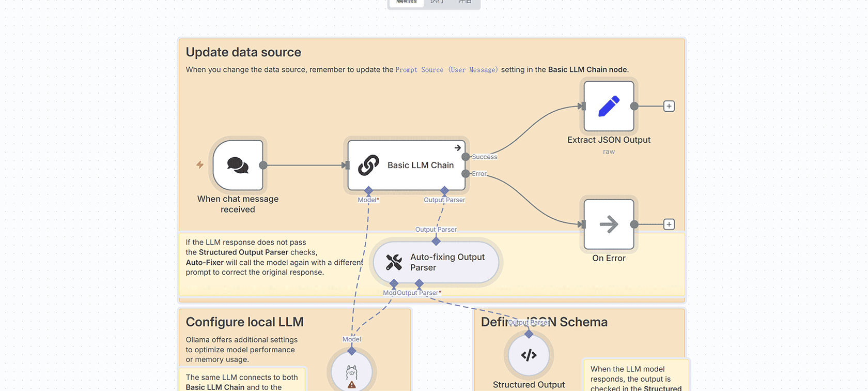The height and width of the screenshot is (391, 868).
Task: Click Model connector diamond under Basic LLM Chain
Action: [x=368, y=191]
